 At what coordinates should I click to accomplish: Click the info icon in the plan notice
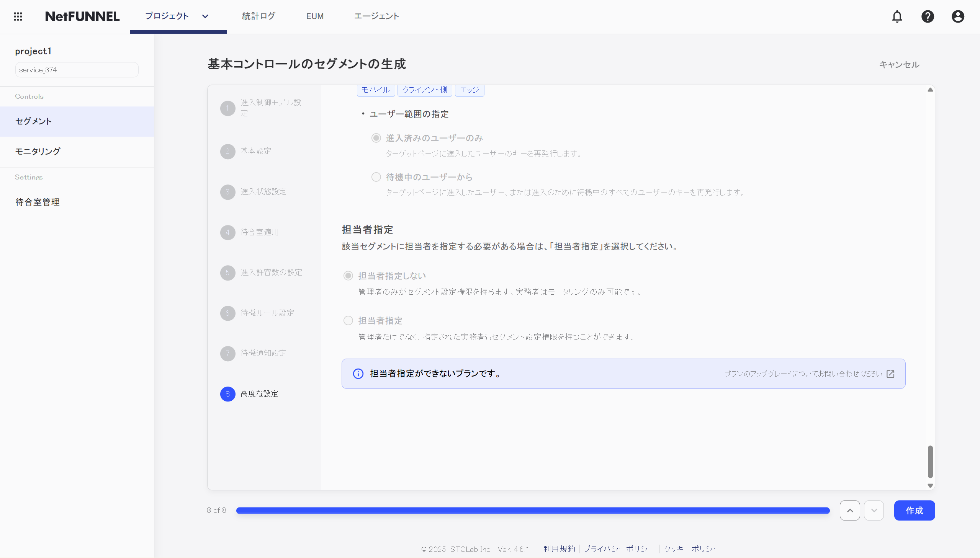pos(358,374)
